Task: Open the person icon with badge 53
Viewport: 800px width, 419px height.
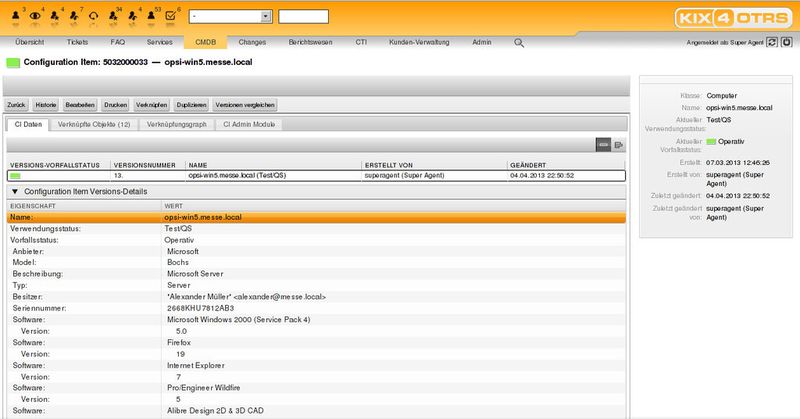Action: pos(151,16)
